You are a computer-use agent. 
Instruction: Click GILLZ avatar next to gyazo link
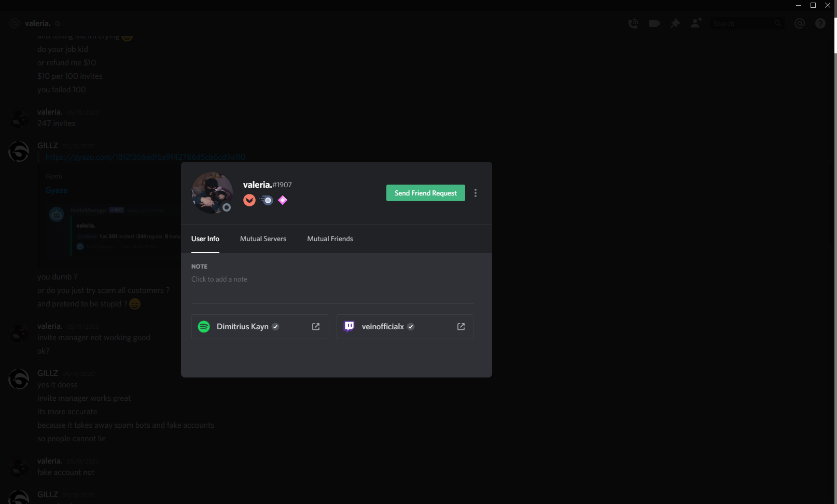click(19, 151)
